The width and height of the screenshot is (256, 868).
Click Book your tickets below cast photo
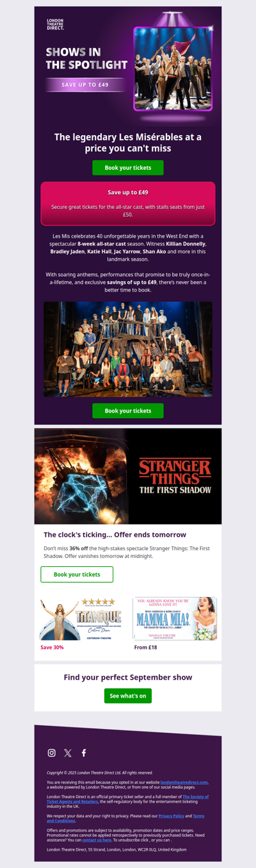128,411
